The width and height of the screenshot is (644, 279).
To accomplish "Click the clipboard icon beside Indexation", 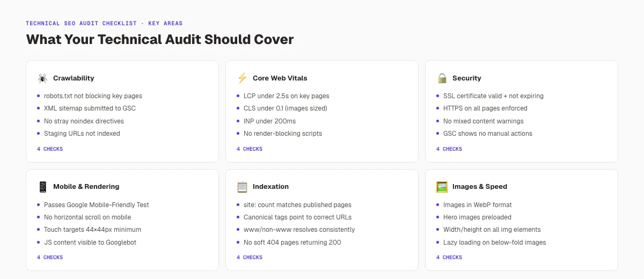I will (x=242, y=187).
